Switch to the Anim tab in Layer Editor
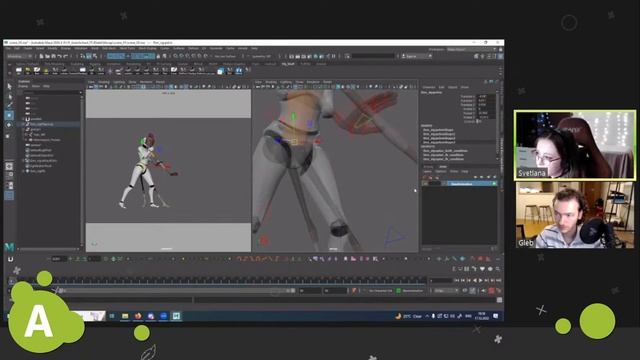 click(443, 167)
